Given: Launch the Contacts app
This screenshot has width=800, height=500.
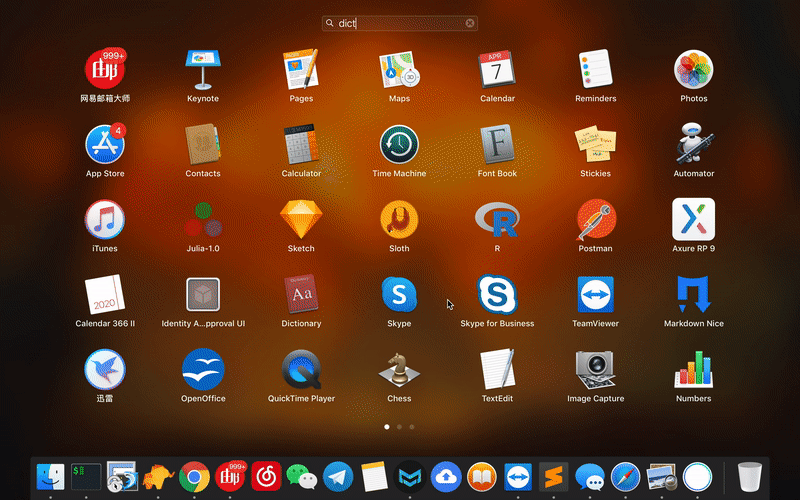Looking at the screenshot, I should coord(203,144).
